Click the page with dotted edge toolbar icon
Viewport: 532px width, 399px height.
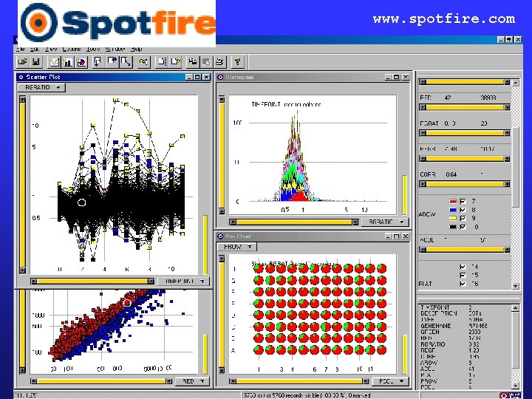[162, 62]
